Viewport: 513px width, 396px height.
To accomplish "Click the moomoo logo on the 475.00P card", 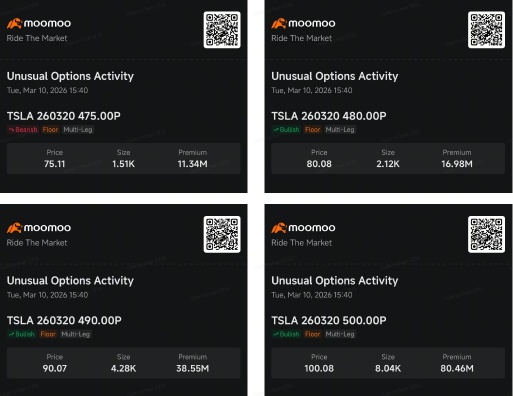I will (x=39, y=23).
